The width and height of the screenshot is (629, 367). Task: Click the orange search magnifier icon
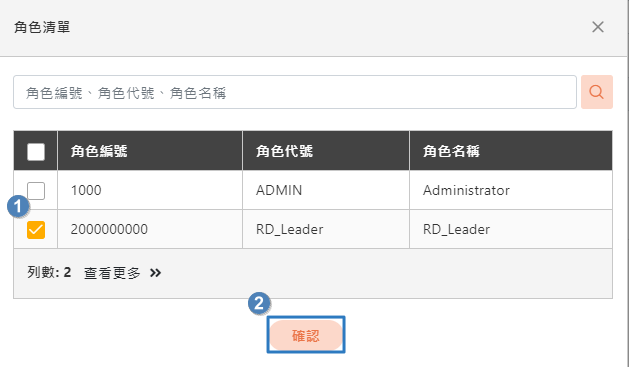597,92
